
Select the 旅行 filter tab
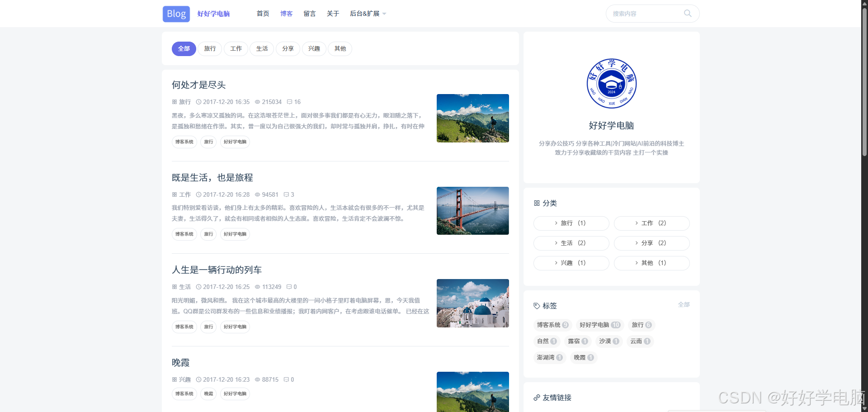(210, 49)
